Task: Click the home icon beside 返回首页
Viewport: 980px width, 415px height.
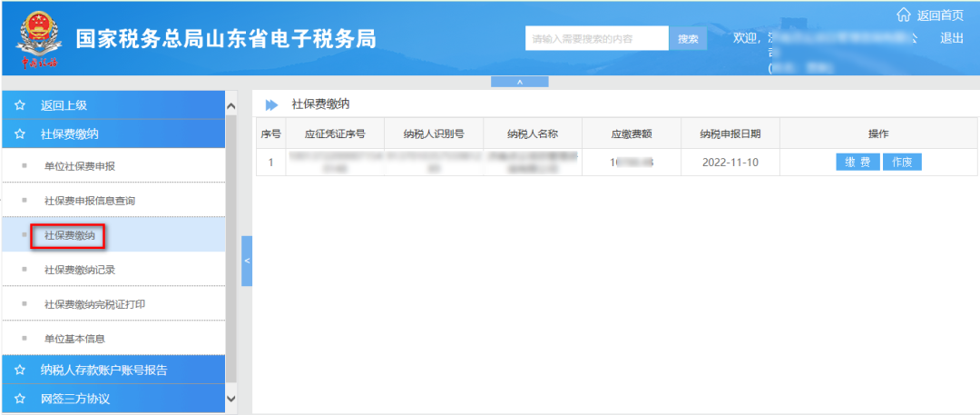Action: click(903, 15)
